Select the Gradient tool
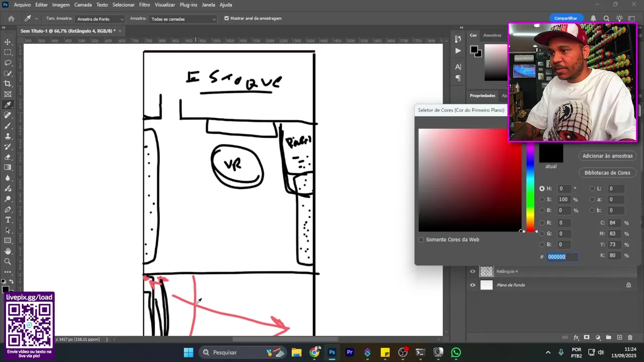Image resolution: width=644 pixels, height=362 pixels. 8,167
